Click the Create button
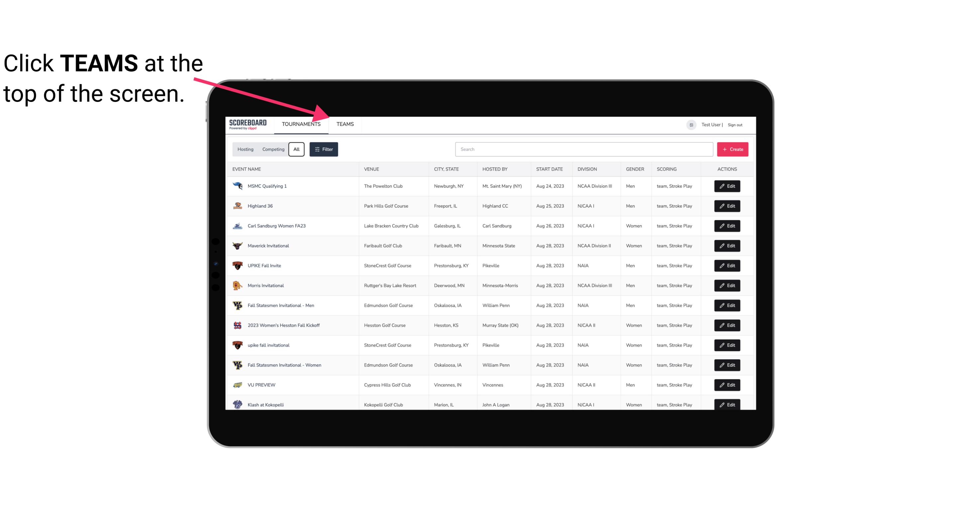Viewport: 980px width, 527px height. 732,149
